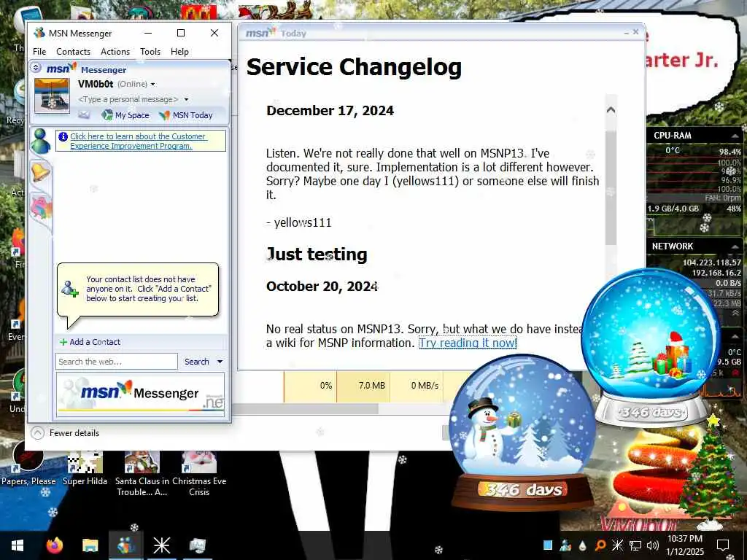Open Christmas Eve Crisis desktop shortcut
This screenshot has height=560, width=747.
pos(199,473)
